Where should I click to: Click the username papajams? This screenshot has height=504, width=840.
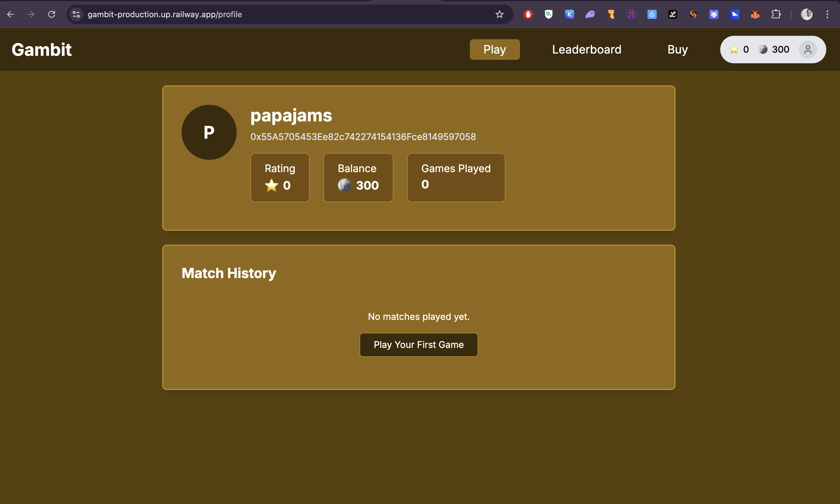pyautogui.click(x=291, y=115)
